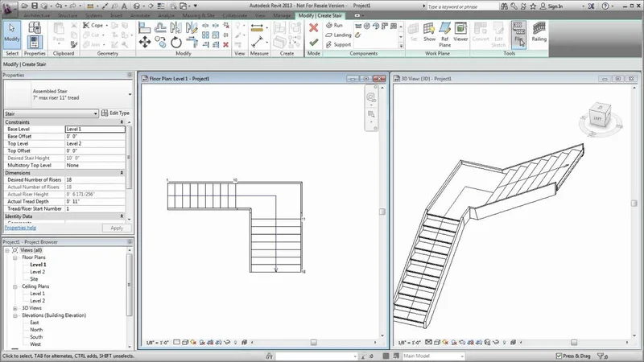Open the Type Properties icon
The image size is (644, 362).
(35, 28)
